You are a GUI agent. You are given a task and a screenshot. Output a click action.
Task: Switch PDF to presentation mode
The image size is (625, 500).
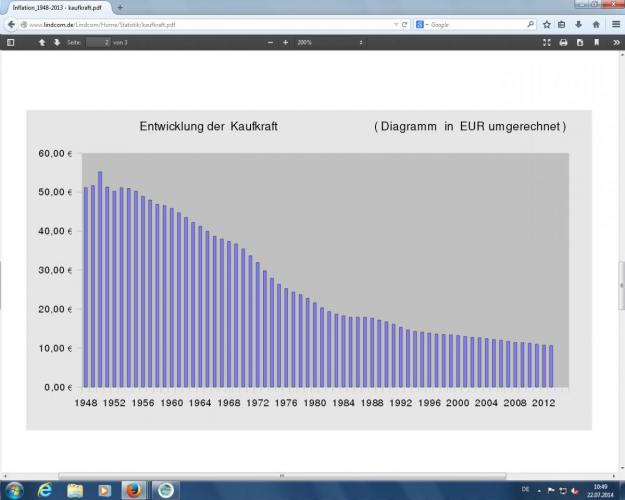pos(547,43)
